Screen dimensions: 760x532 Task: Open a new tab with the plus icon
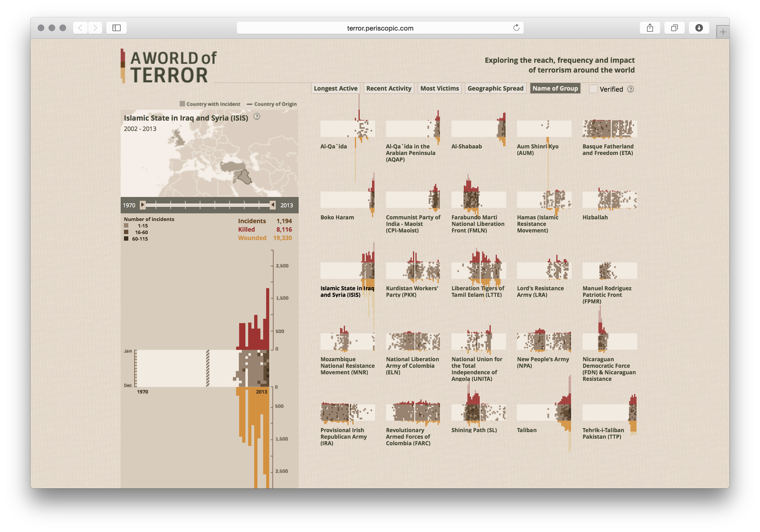723,32
